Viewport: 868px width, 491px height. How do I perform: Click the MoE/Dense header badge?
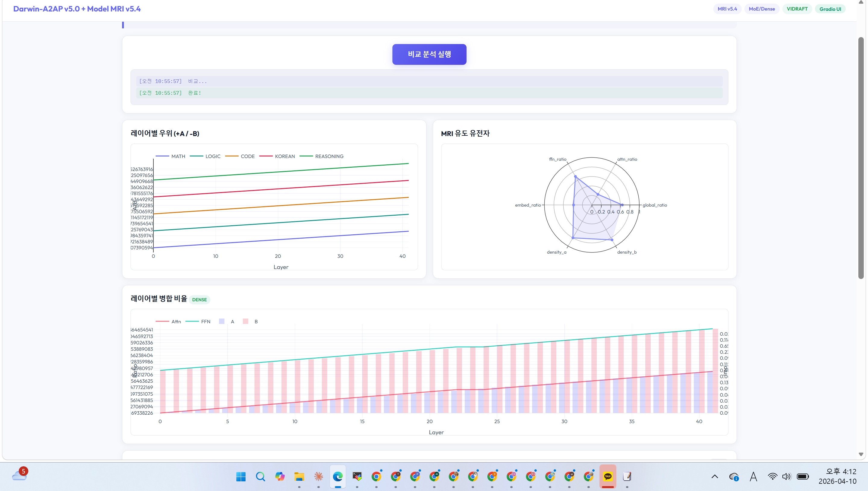pyautogui.click(x=762, y=9)
